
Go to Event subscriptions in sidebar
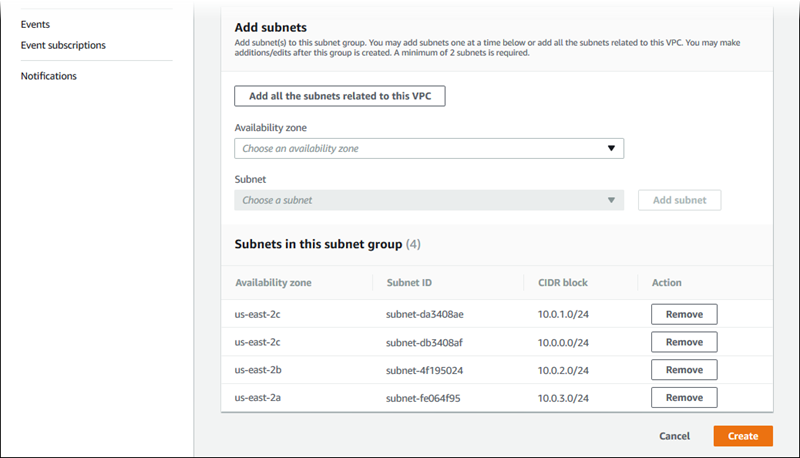63,45
